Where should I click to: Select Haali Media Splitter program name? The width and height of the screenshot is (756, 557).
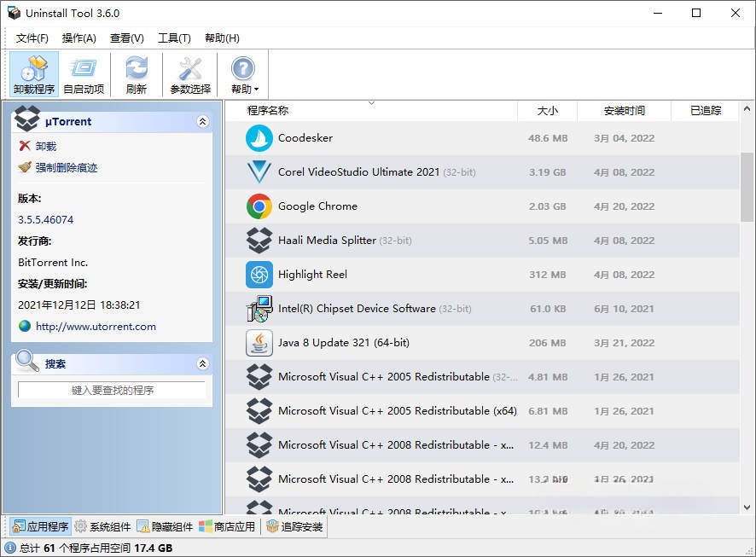coord(327,241)
